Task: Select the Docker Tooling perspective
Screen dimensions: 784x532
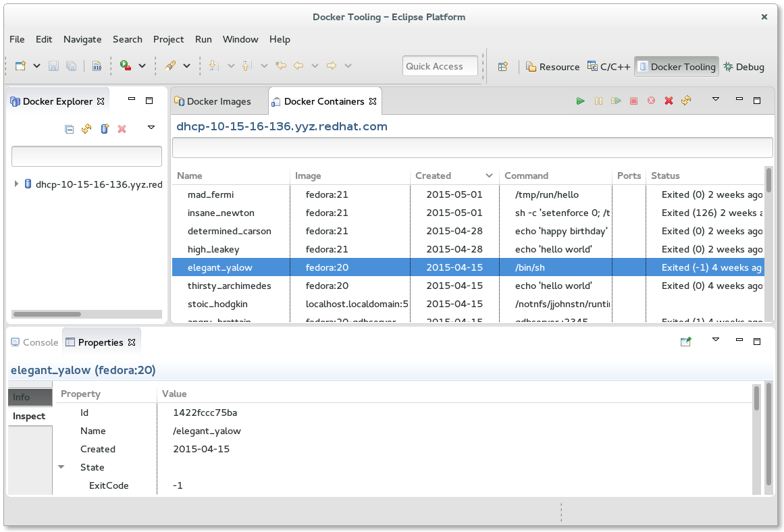Action: point(677,67)
